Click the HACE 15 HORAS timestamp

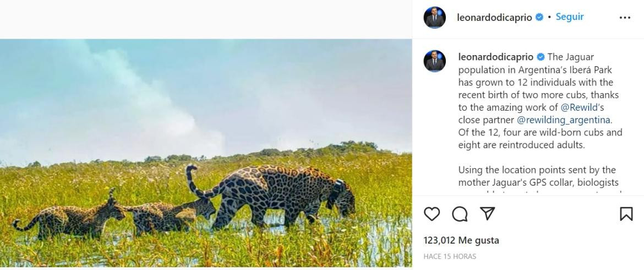coord(450,256)
